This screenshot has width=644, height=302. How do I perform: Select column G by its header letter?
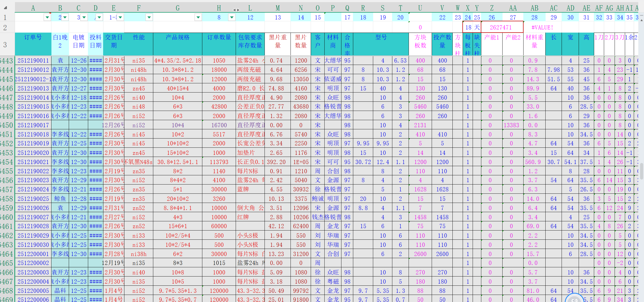coord(178,8)
